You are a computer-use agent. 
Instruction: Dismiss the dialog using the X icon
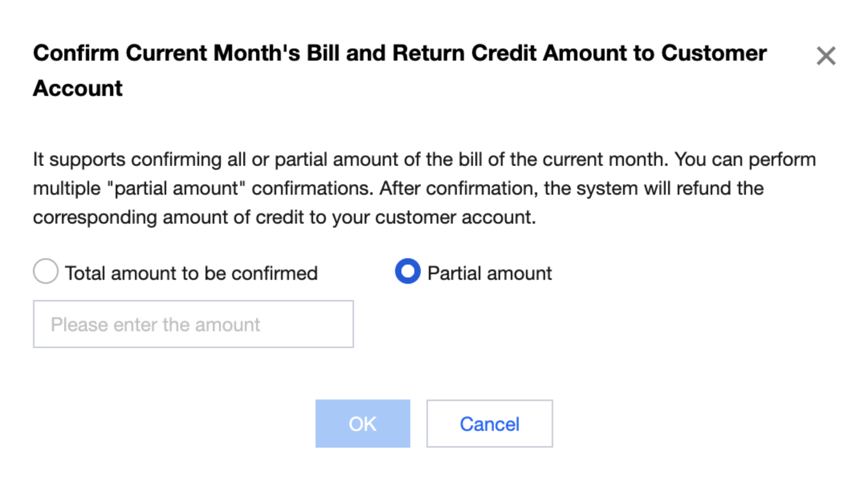click(826, 55)
